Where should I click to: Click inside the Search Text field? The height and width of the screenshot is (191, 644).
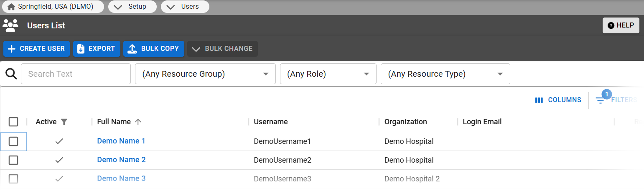(76, 74)
